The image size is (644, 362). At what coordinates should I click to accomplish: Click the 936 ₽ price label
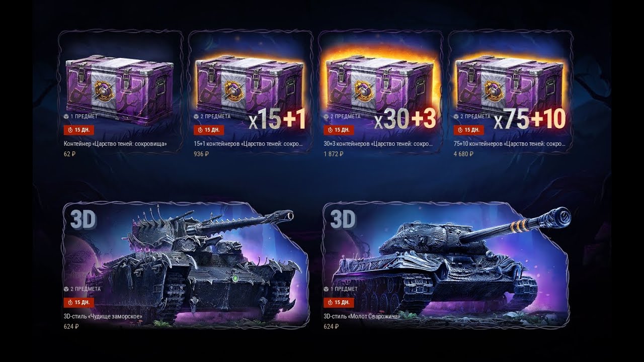point(201,154)
